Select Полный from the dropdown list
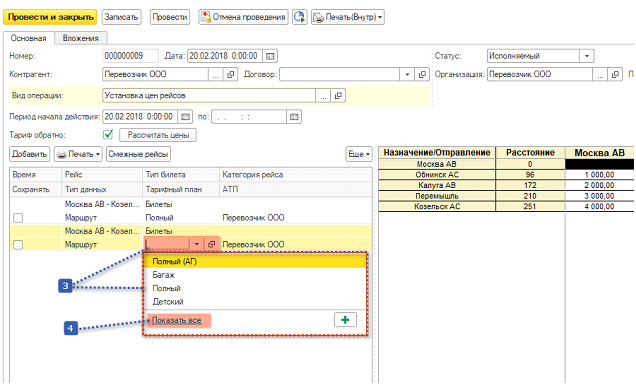The height and width of the screenshot is (384, 636). pos(255,288)
